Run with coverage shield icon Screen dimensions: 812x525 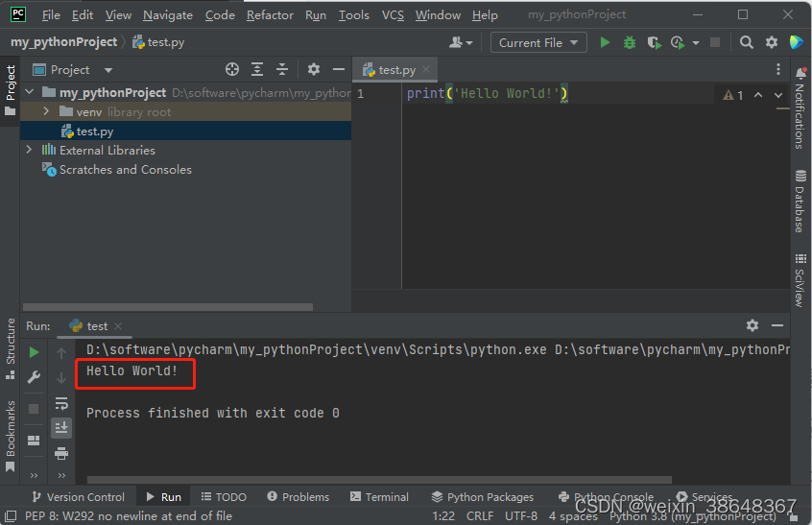pos(654,42)
